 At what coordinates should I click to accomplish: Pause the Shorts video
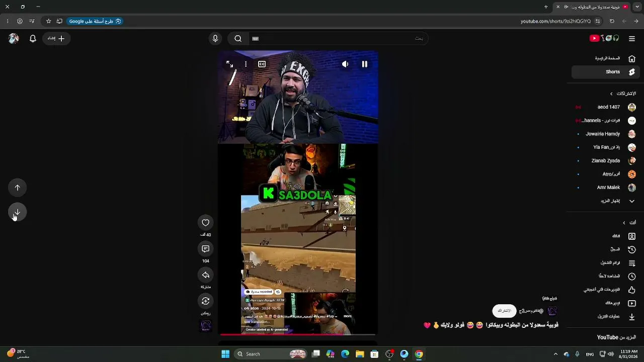point(365,64)
